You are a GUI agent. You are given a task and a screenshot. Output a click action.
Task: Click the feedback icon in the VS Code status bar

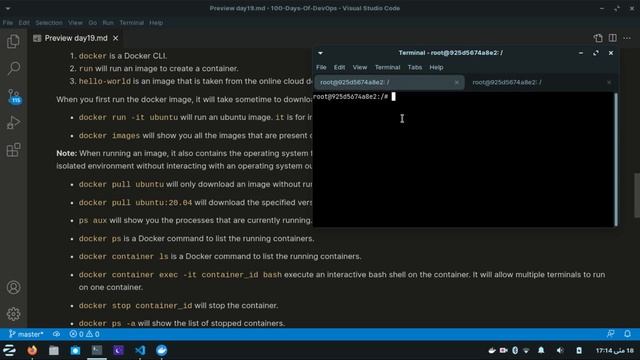611,334
